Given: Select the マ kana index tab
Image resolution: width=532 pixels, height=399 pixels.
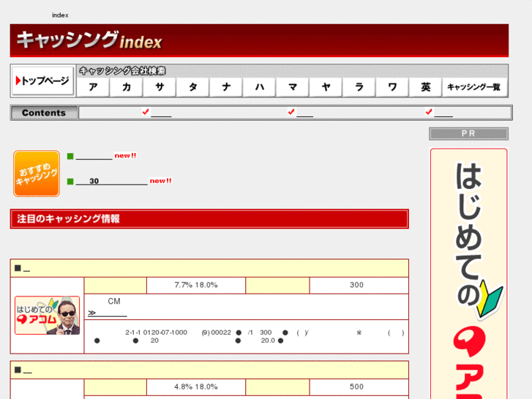Looking at the screenshot, I should (x=293, y=87).
